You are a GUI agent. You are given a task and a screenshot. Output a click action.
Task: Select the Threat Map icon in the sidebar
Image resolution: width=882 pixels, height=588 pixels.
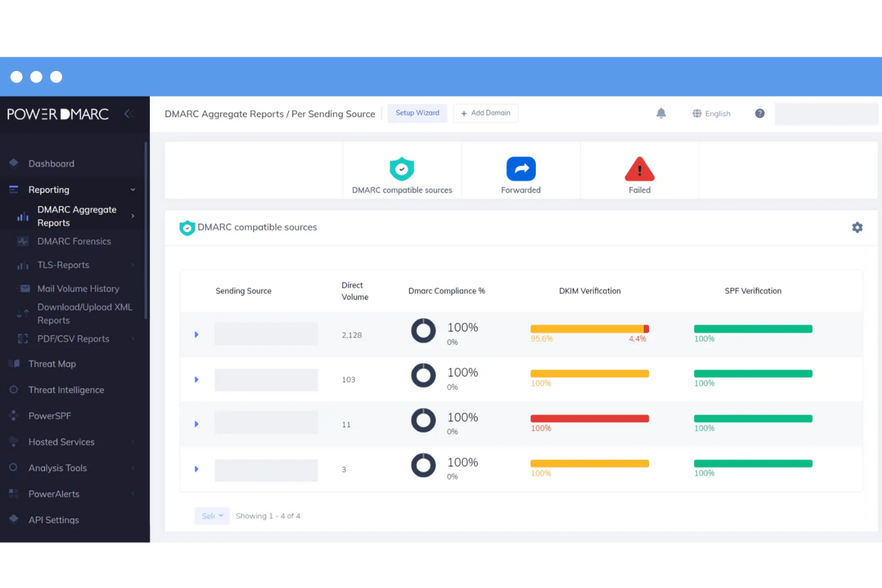[x=13, y=363]
